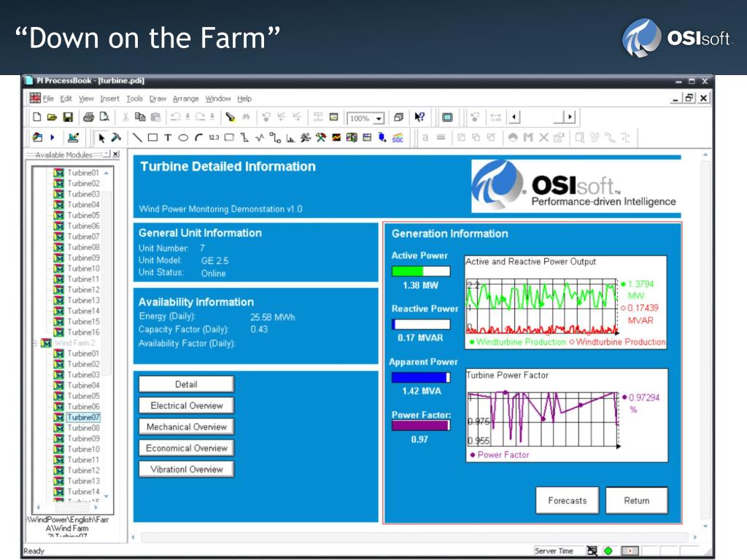747x560 pixels.
Task: Click the Copy icon in toolbar
Action: [140, 117]
